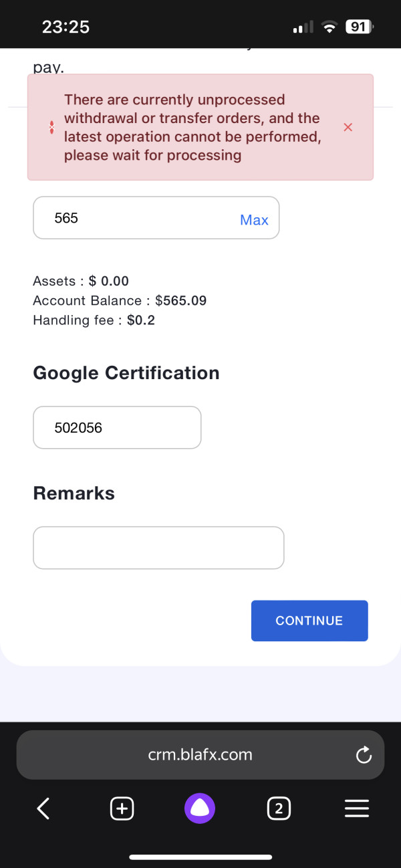The image size is (401, 868).
Task: Tap the 23:25 clock in status bar
Action: tap(65, 27)
